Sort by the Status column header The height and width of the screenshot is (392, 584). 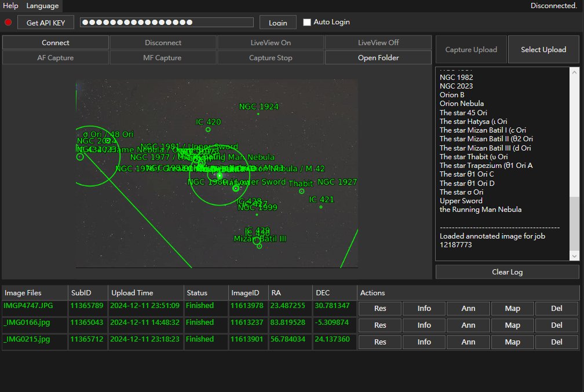pos(206,292)
